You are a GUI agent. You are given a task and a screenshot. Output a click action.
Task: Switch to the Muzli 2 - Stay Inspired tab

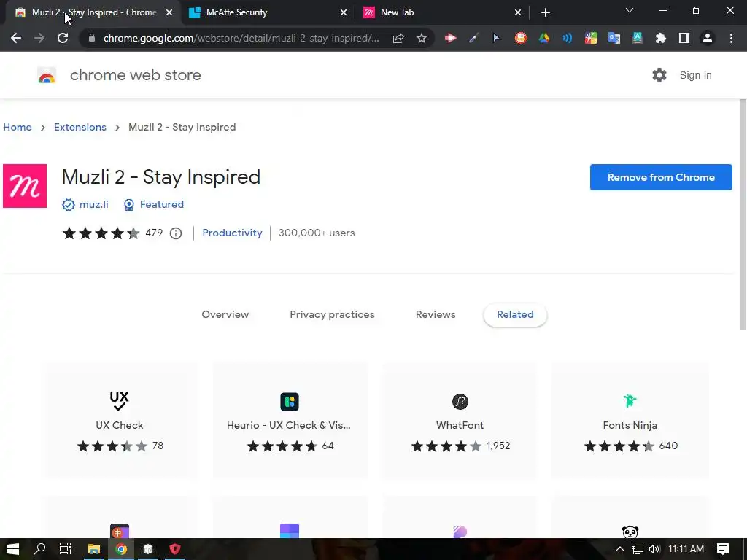(94, 12)
